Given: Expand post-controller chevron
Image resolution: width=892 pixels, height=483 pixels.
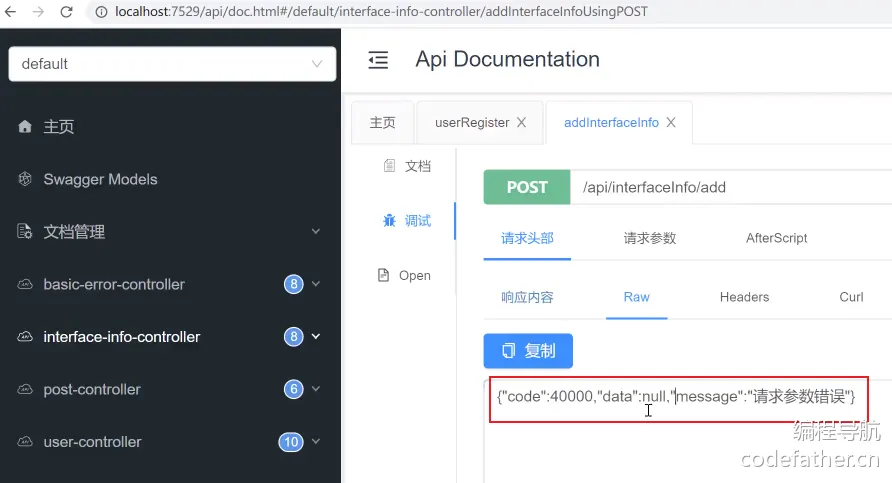Looking at the screenshot, I should click(x=316, y=389).
